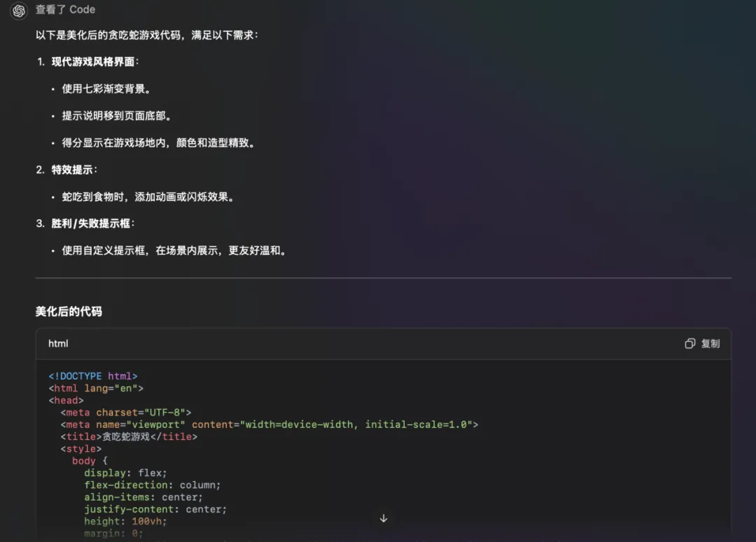Click bullet '使用七彩渐变背景。'
This screenshot has height=542, width=756.
click(x=108, y=89)
